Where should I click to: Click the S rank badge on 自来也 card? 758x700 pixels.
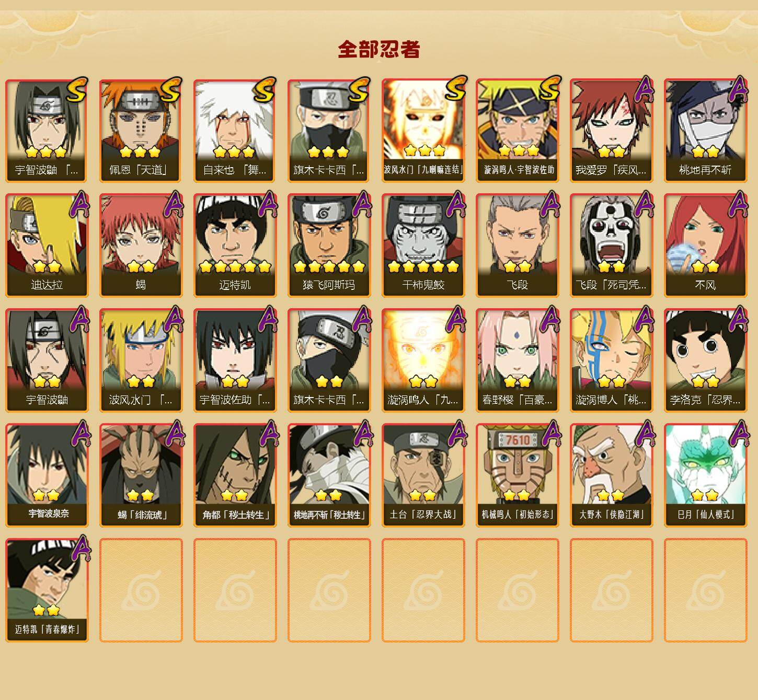coord(264,90)
